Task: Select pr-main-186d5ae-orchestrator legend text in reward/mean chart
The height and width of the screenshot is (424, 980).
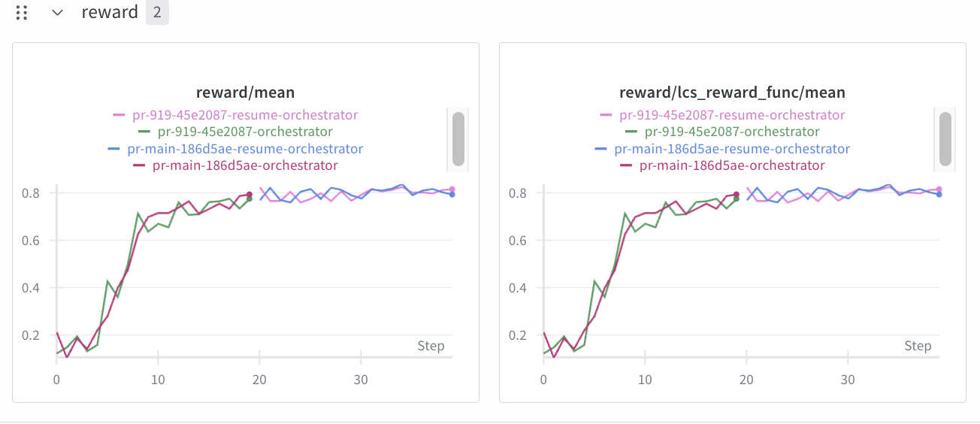Action: (x=245, y=165)
